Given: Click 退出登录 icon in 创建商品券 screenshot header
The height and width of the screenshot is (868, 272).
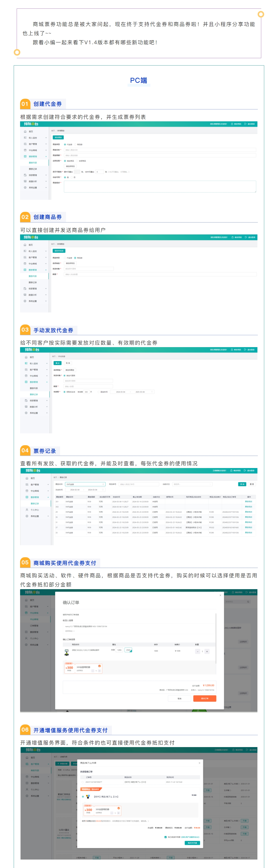Looking at the screenshot, I should click(x=246, y=237).
